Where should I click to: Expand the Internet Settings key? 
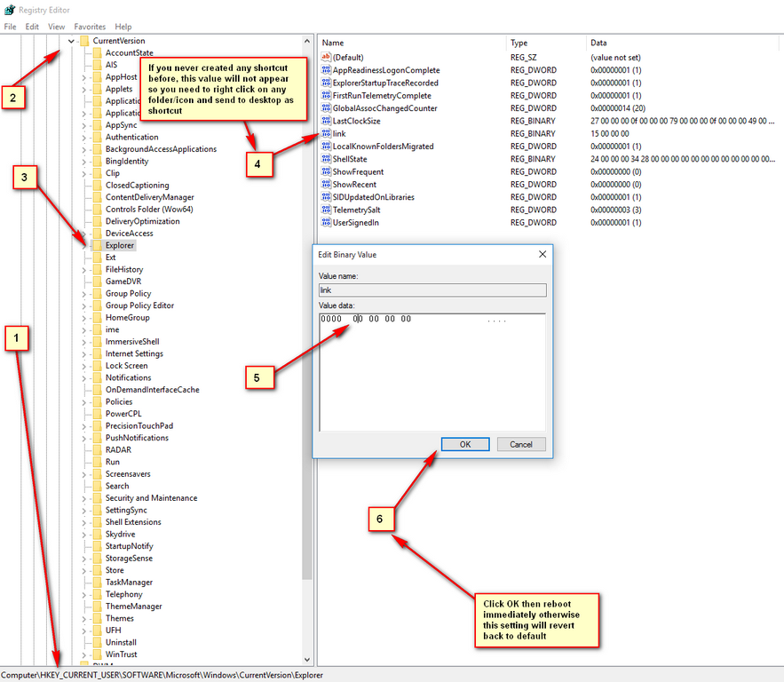click(x=84, y=354)
